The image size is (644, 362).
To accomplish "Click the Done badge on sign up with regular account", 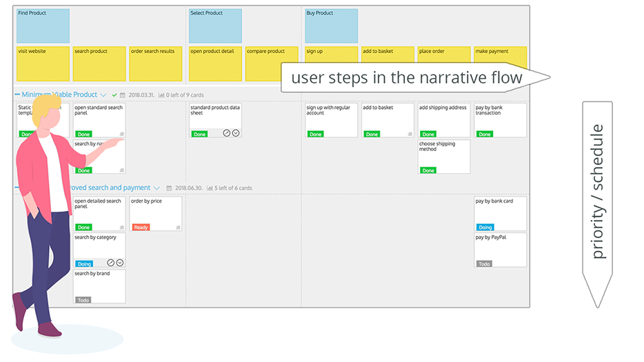I will point(316,134).
